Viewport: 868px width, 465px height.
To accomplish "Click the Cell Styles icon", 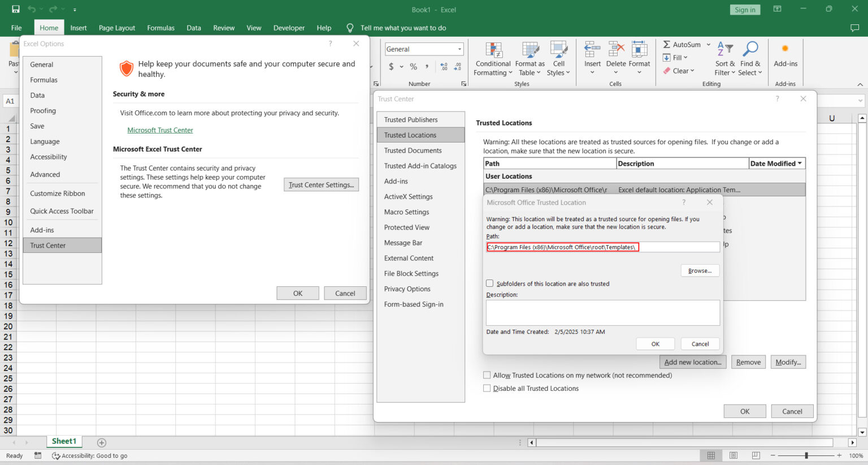I will tap(558, 50).
